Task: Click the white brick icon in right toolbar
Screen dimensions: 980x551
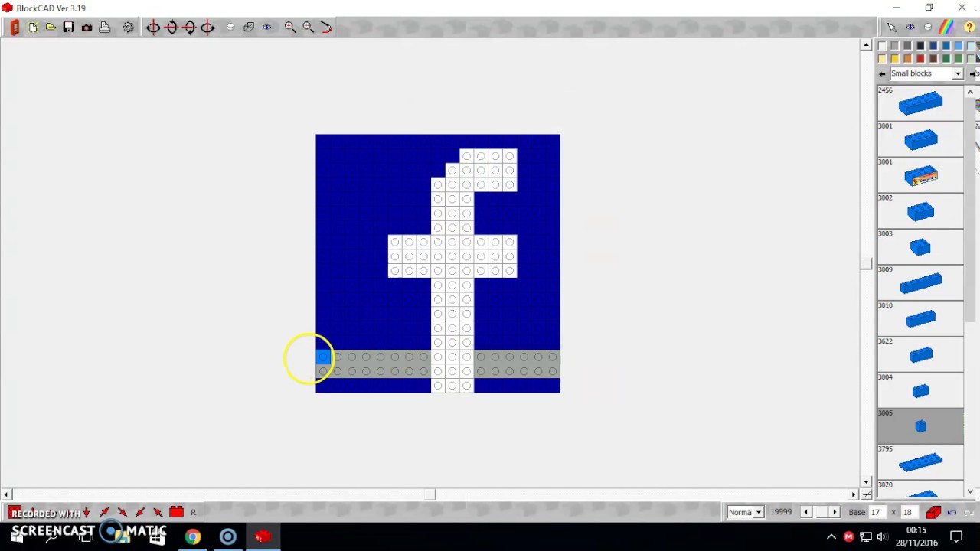Action: [x=928, y=28]
